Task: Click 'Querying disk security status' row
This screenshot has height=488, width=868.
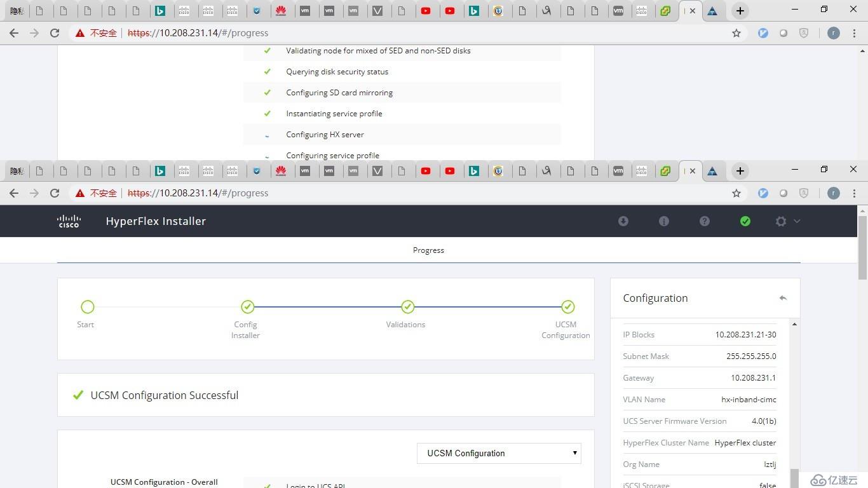Action: pyautogui.click(x=402, y=72)
